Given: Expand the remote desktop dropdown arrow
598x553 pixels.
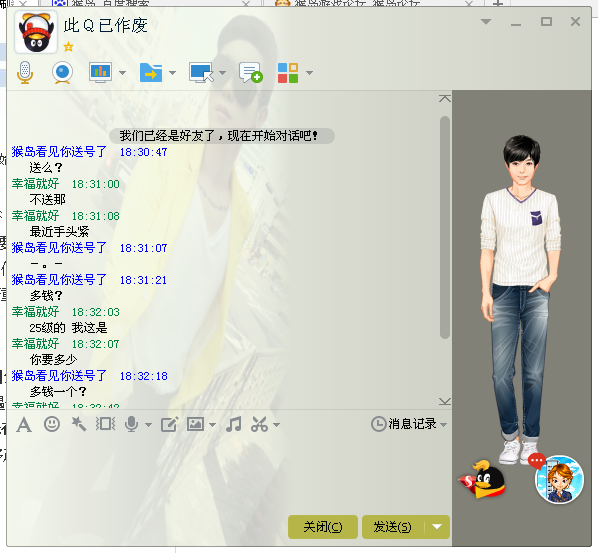Looking at the screenshot, I should click(222, 72).
